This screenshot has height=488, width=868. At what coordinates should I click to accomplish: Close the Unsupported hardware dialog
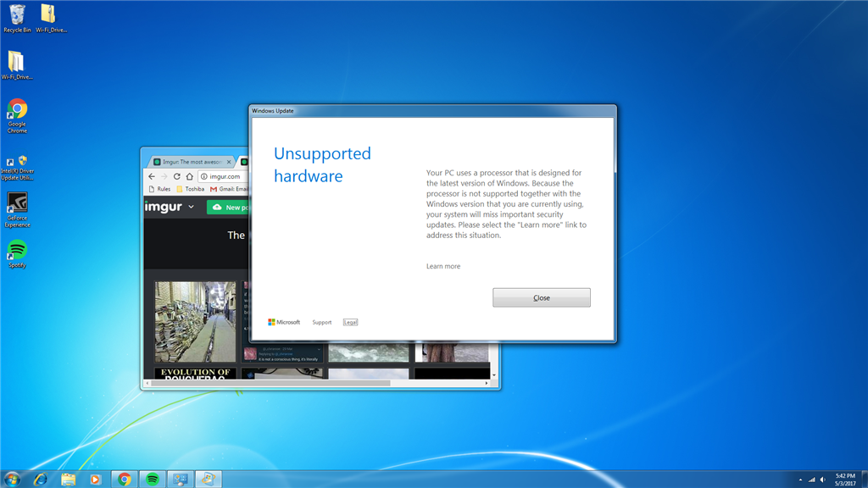tap(542, 297)
